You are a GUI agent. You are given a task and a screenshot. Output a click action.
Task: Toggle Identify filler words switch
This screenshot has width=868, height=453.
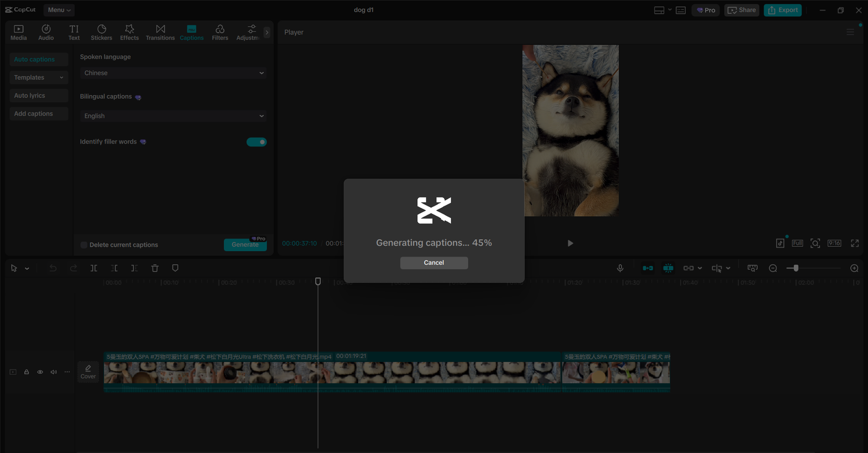coord(257,142)
